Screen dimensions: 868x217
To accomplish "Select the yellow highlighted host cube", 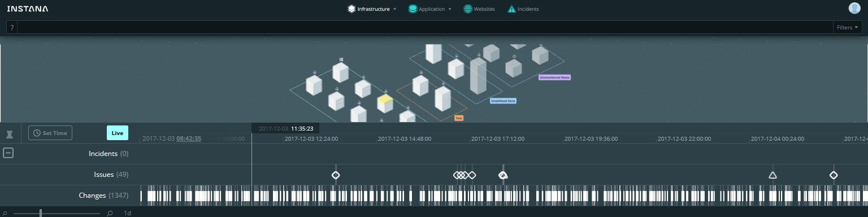I will [385, 103].
